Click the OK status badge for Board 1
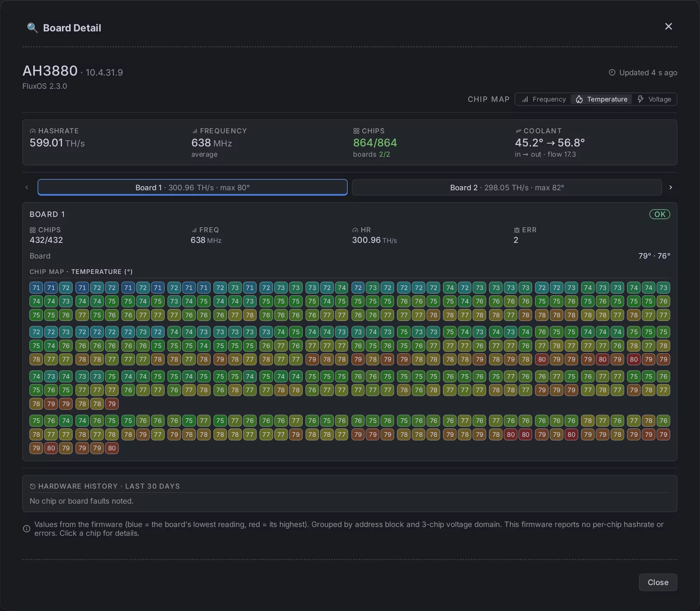700x611 pixels. point(660,214)
